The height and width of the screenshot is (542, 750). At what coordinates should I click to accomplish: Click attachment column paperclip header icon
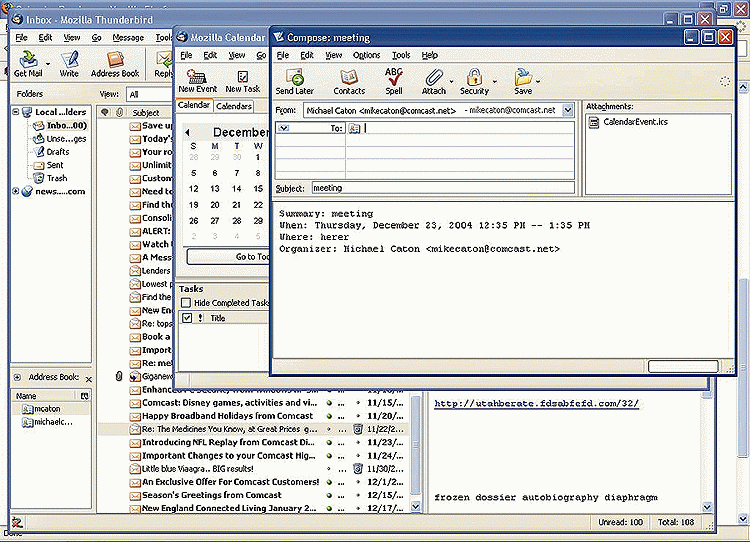119,112
